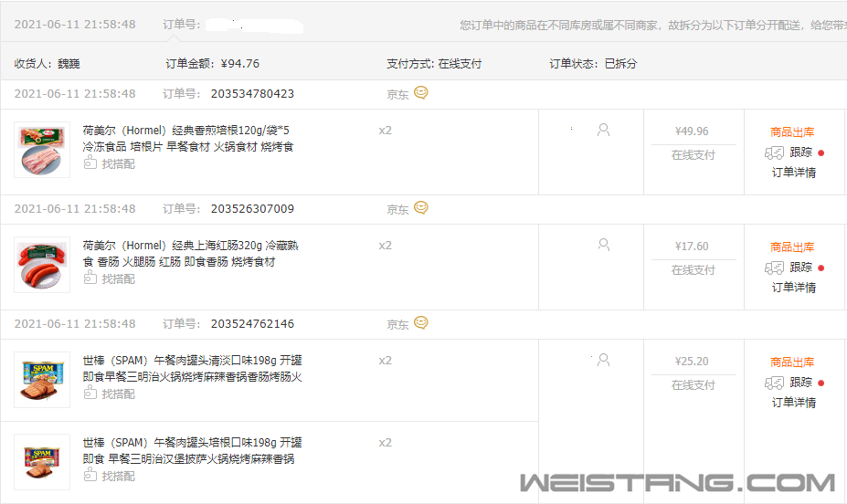This screenshot has width=847, height=504.
Task: Click 跟踪 to track the SPAM order
Action: [800, 382]
